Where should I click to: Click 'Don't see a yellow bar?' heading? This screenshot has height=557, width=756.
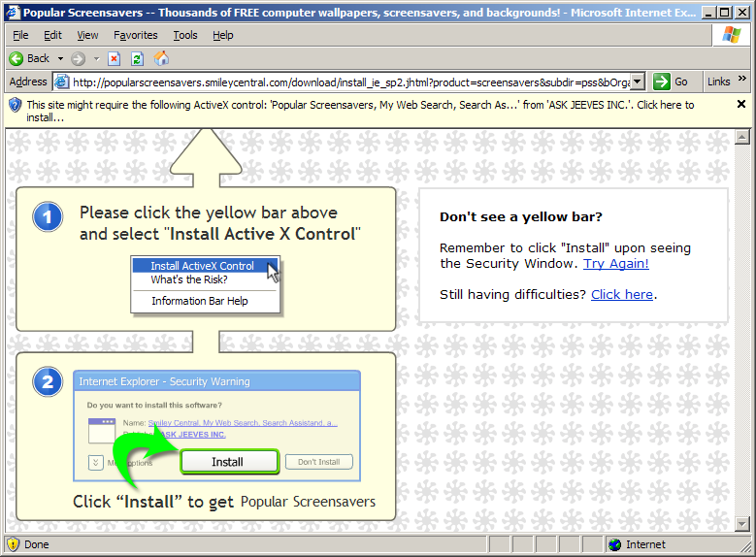click(521, 217)
